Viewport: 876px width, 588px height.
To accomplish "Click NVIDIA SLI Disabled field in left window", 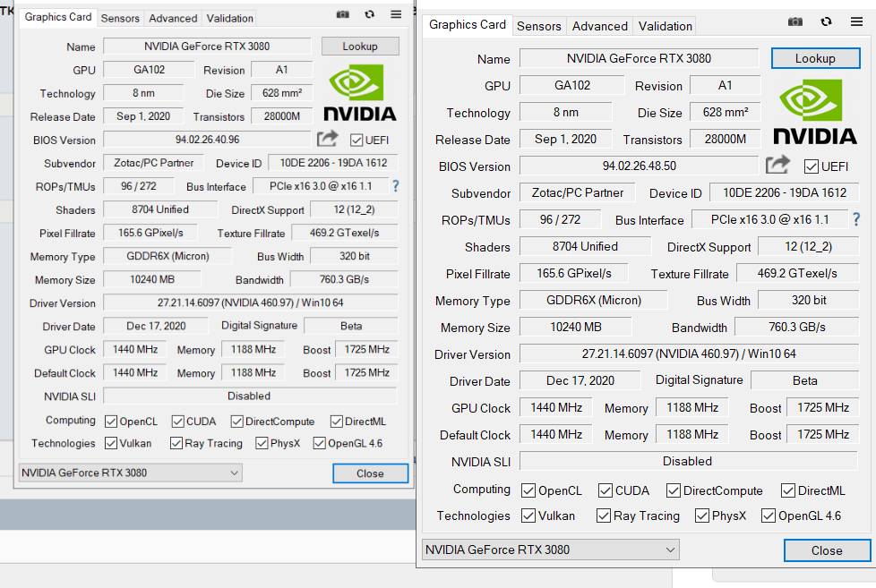I will [x=250, y=396].
